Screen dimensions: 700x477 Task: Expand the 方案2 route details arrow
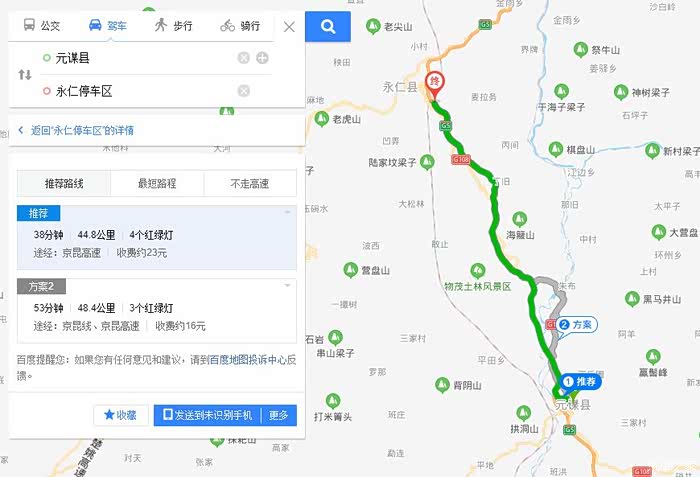(288, 285)
